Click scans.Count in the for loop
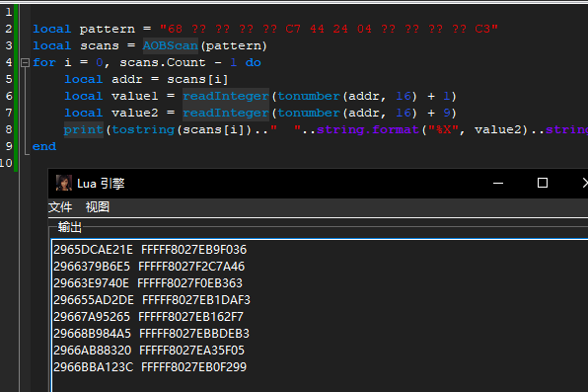 (163, 63)
